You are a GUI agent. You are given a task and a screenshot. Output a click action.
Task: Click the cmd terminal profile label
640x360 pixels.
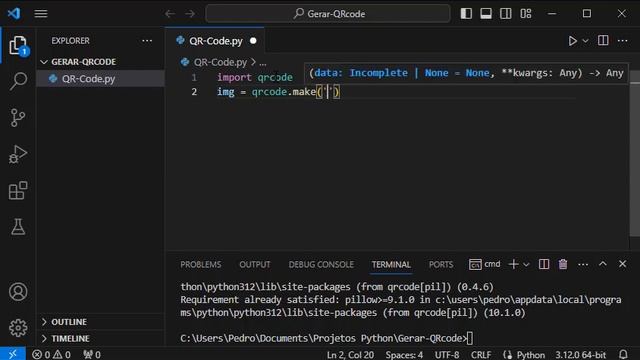click(x=484, y=264)
